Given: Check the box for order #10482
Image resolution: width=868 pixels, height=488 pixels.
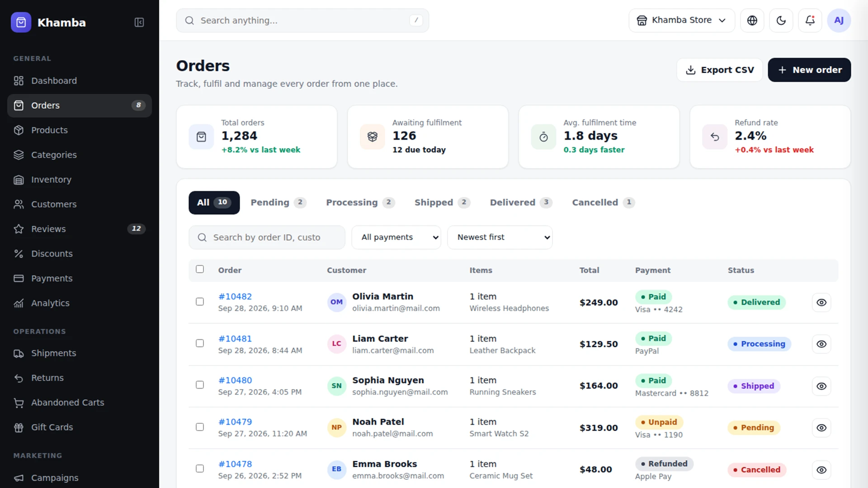Looking at the screenshot, I should tap(200, 301).
